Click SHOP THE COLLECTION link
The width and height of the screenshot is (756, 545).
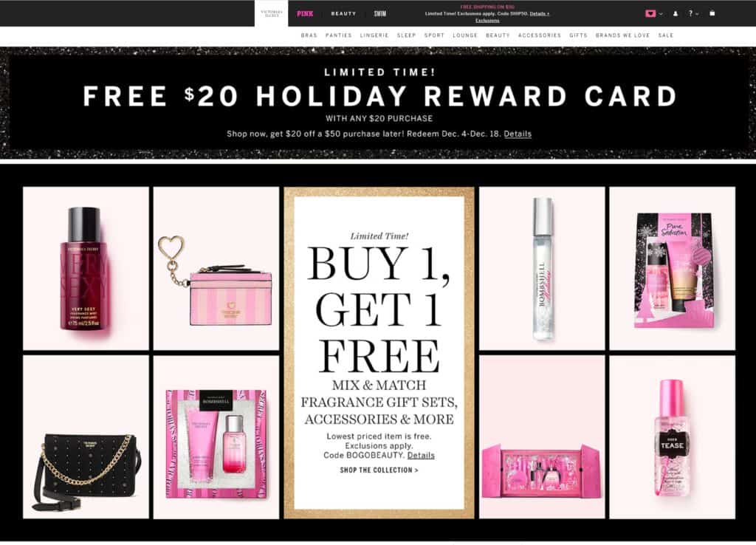coord(379,470)
